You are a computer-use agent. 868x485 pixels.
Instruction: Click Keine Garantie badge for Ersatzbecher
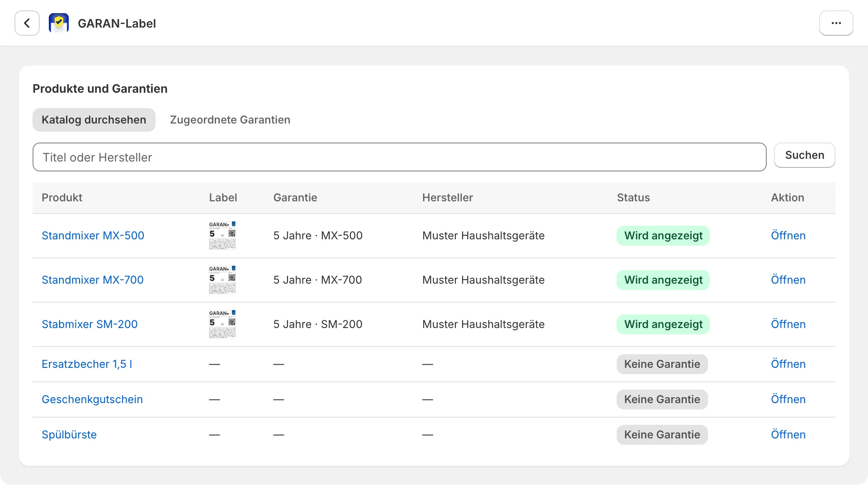pos(662,364)
